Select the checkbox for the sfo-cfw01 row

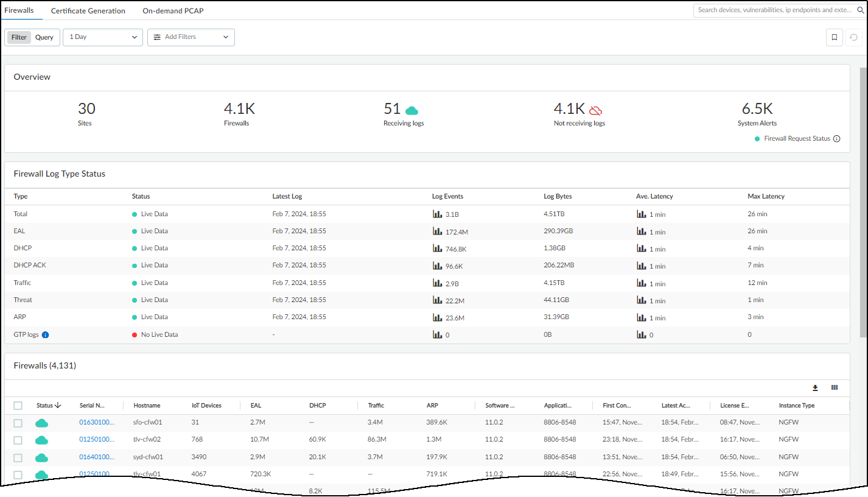[x=18, y=423]
